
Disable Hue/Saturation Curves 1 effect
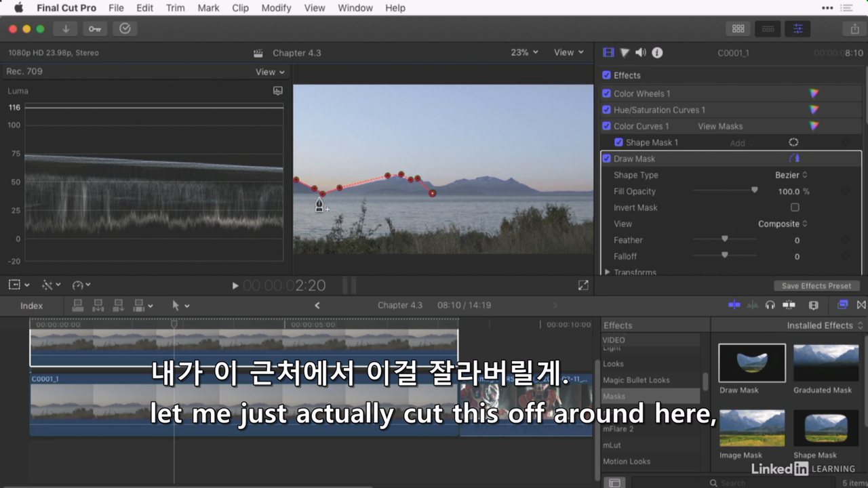click(x=607, y=110)
